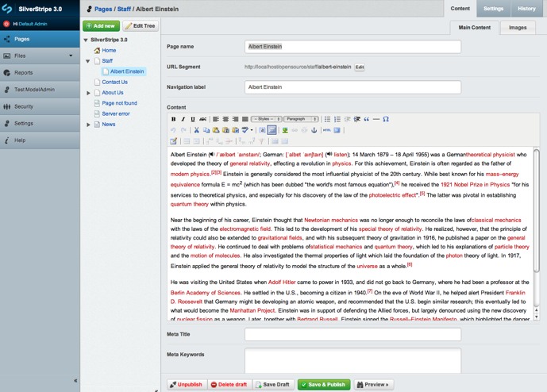Click the underline formatting icon
Viewport: 547px width, 392px height.
[x=192, y=119]
